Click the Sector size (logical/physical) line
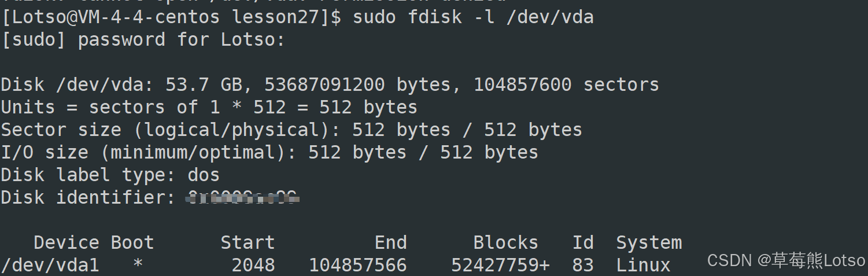This screenshot has width=868, height=276. point(291,130)
